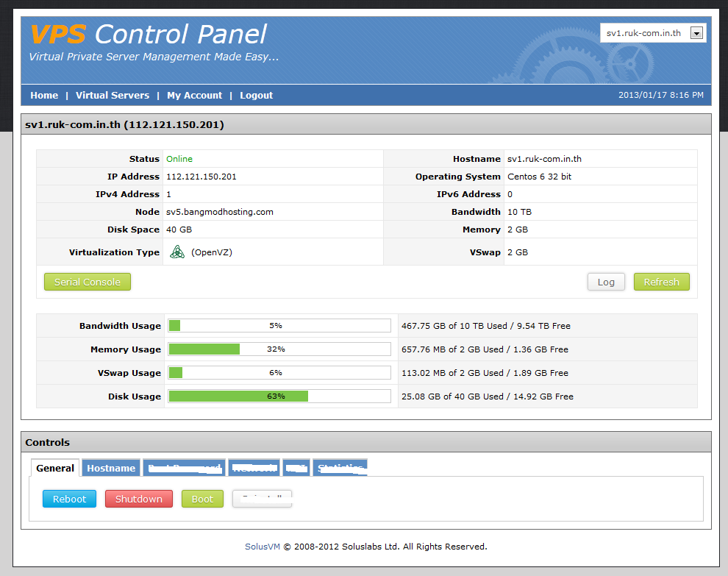Click the green Boot button
The image size is (728, 576).
coord(202,499)
